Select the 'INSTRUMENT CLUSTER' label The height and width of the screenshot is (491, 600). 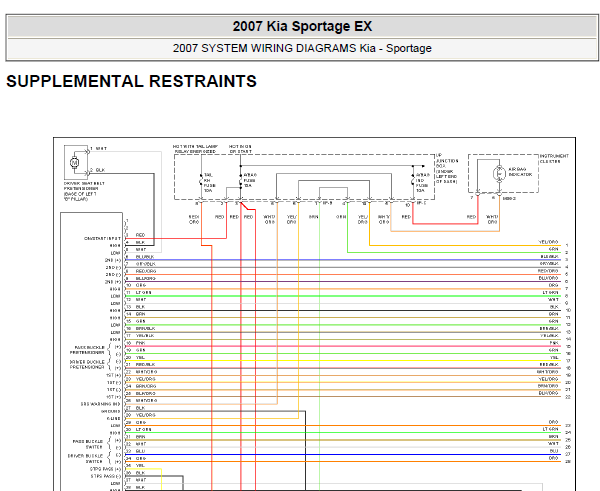tap(554, 158)
